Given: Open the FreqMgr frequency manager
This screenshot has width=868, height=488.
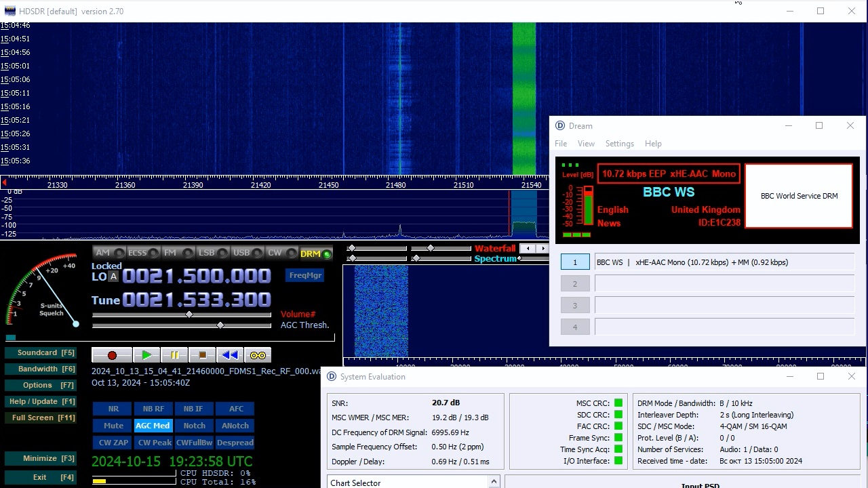Looking at the screenshot, I should click(305, 275).
